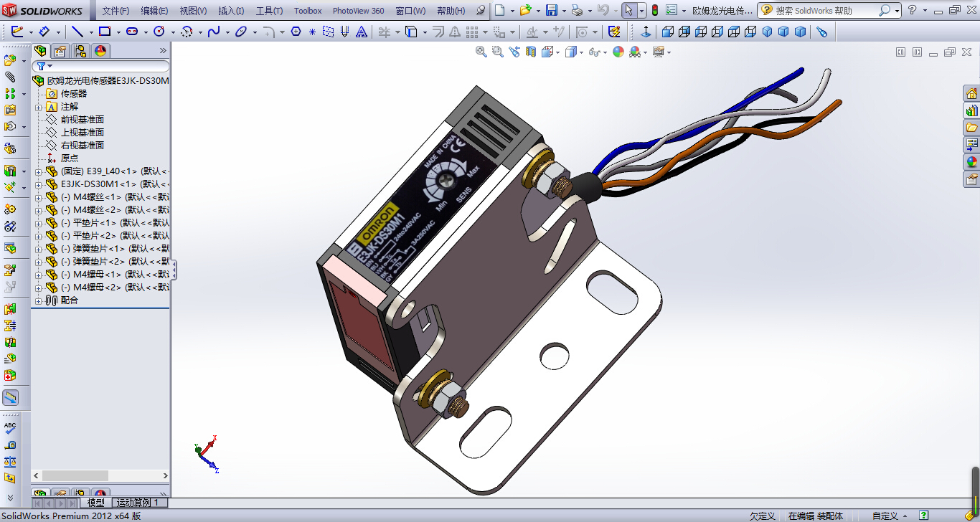Select the Ellipse sketch tool
Viewport: 980px width, 522px height.
pos(241,32)
